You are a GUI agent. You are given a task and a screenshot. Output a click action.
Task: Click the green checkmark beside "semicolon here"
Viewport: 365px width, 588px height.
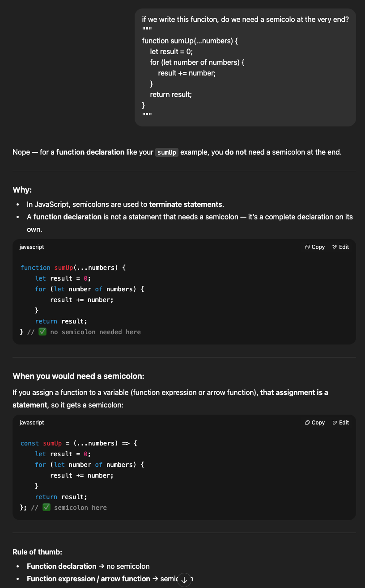(x=47, y=508)
